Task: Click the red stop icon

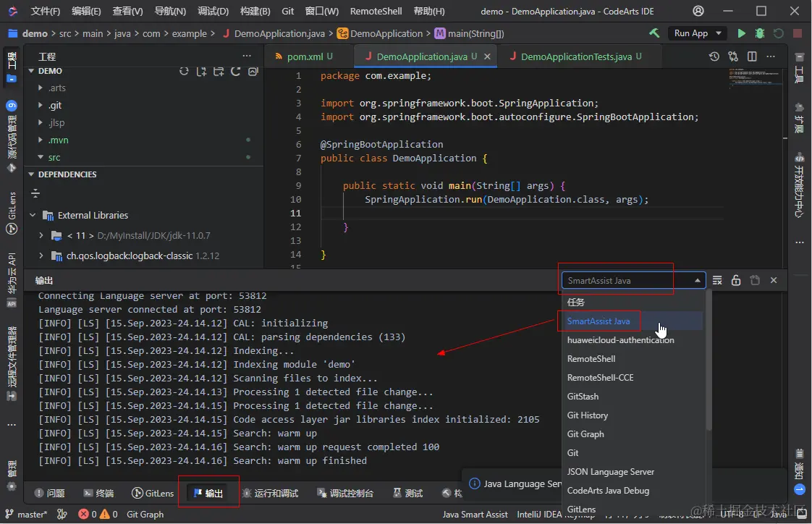Action: coord(798,33)
